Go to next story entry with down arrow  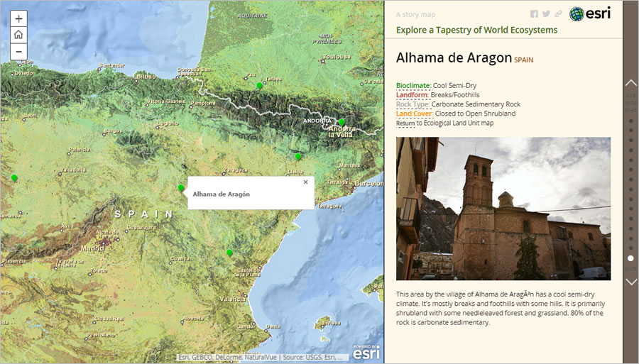631,282
